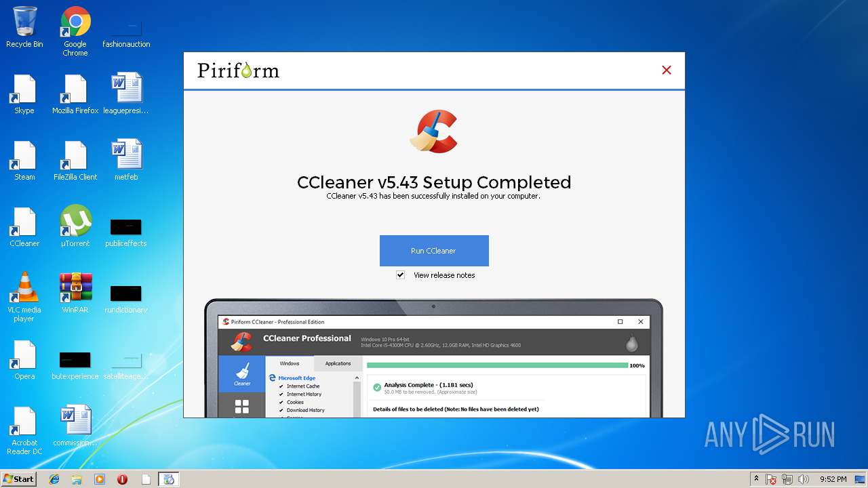
Task: Click the CCleaner broom logo in installer
Action: coord(434,131)
